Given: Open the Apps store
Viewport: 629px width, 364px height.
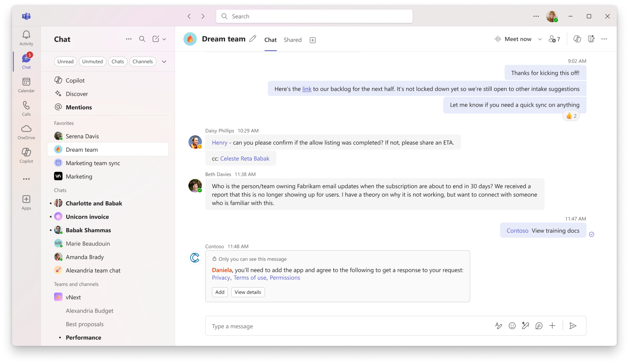Looking at the screenshot, I should pos(26,203).
